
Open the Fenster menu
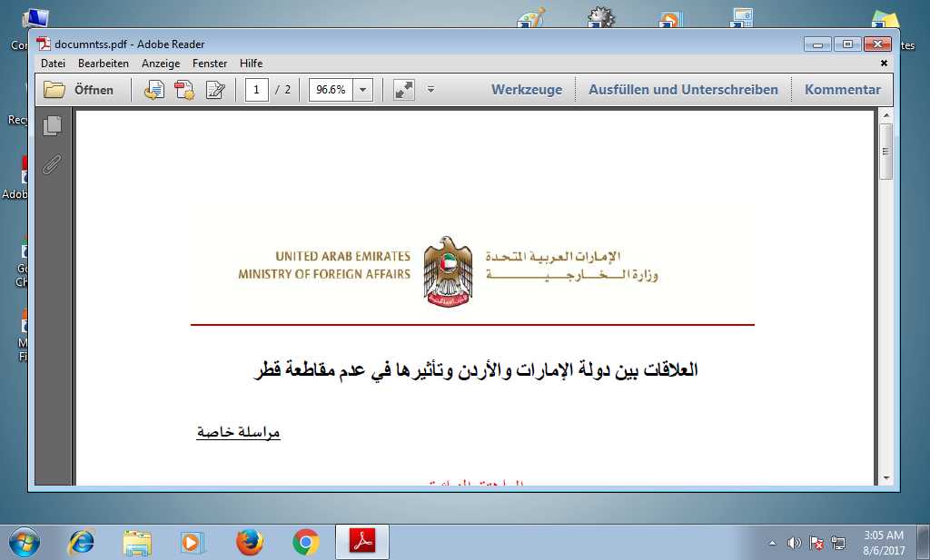[210, 64]
